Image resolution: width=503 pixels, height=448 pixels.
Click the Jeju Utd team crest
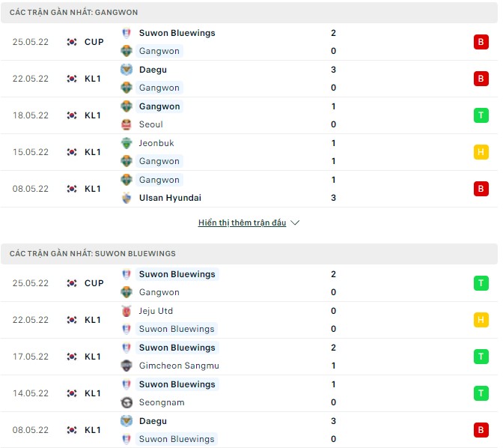point(126,311)
